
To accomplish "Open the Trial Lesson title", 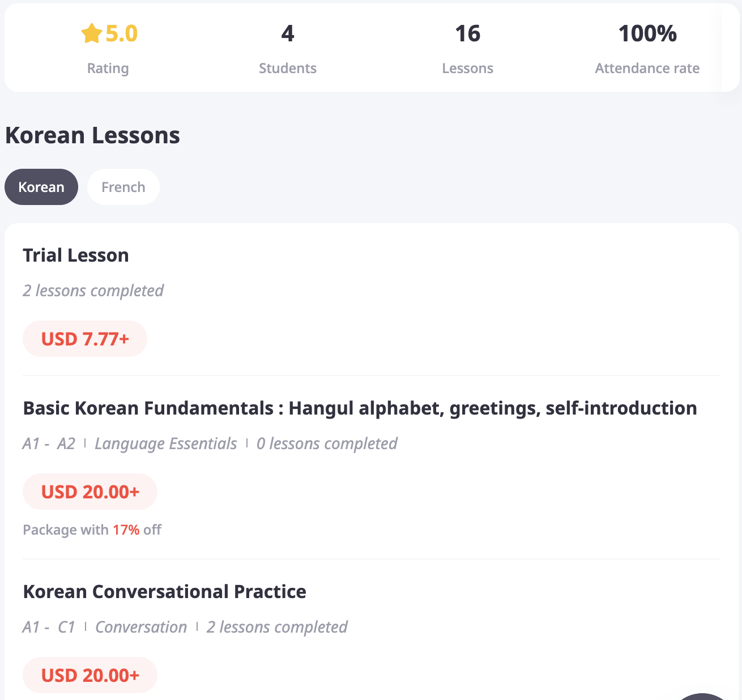I will 76,255.
